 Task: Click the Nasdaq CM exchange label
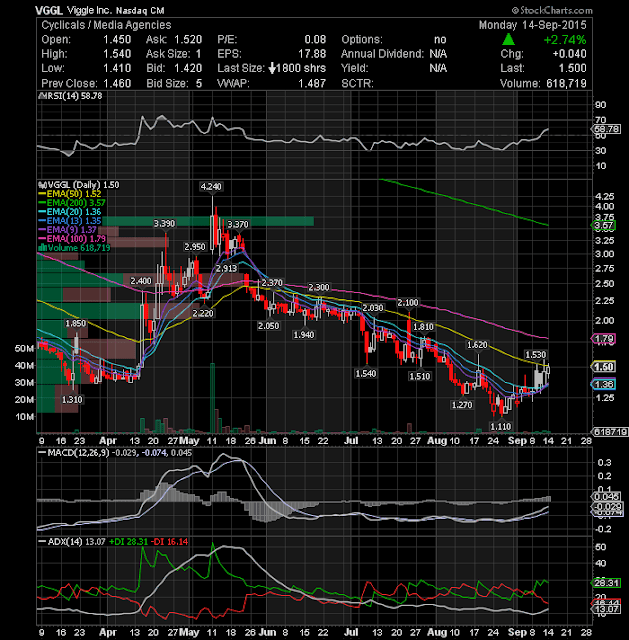(x=140, y=11)
